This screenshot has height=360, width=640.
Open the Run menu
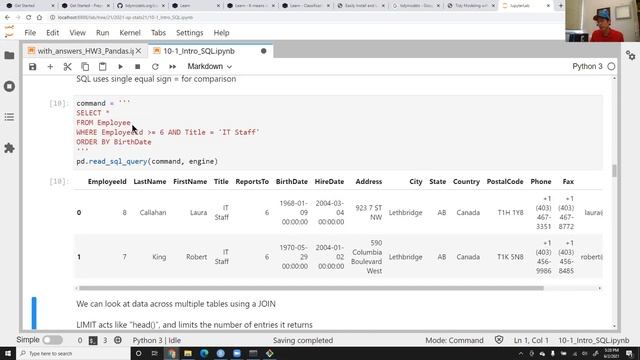[x=102, y=33]
